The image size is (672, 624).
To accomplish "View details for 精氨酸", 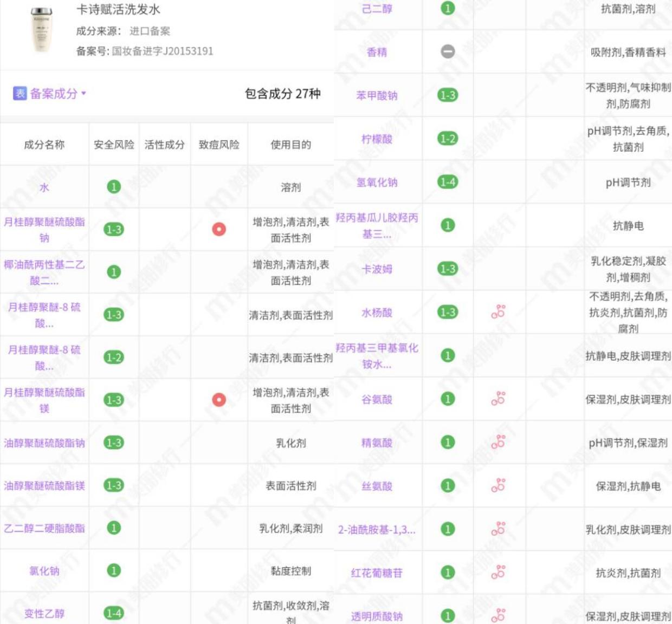I will coord(378,443).
